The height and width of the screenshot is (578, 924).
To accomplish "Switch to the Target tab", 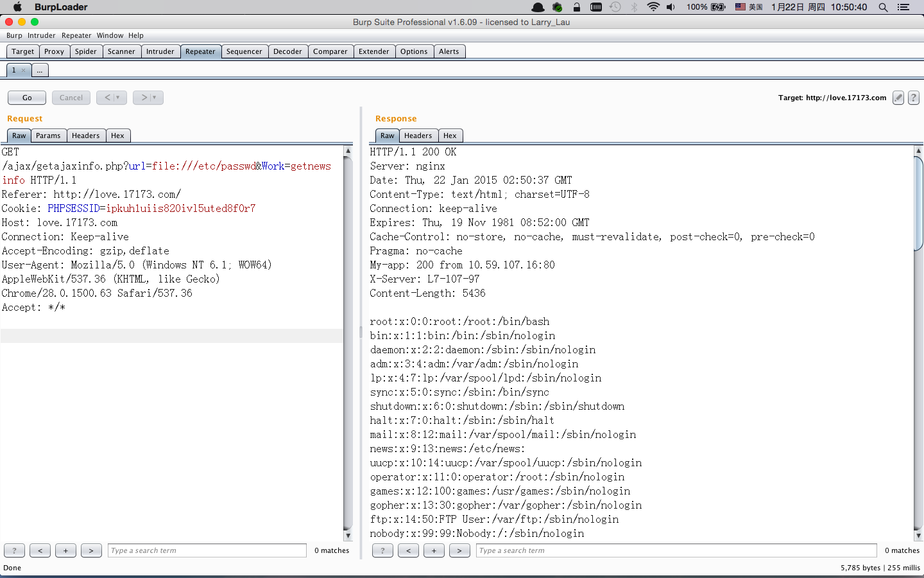I will [x=22, y=51].
